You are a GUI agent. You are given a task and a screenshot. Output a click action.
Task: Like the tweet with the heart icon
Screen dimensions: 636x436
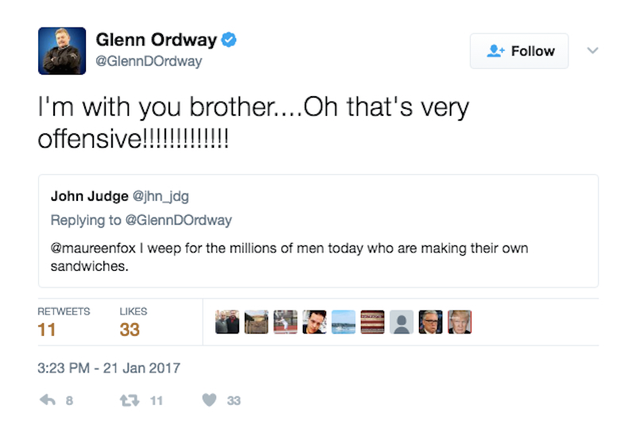tap(209, 400)
